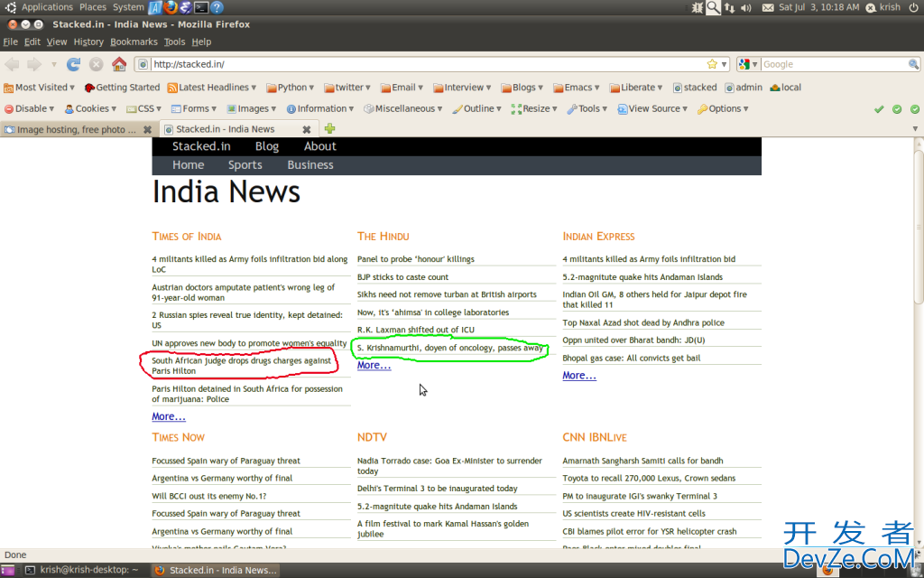Open the Python bookmarks folder

(290, 88)
